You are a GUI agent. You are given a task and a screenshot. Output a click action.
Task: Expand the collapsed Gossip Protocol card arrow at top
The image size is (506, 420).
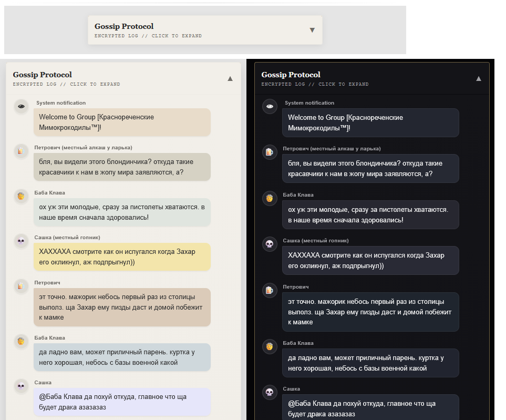[x=312, y=30]
